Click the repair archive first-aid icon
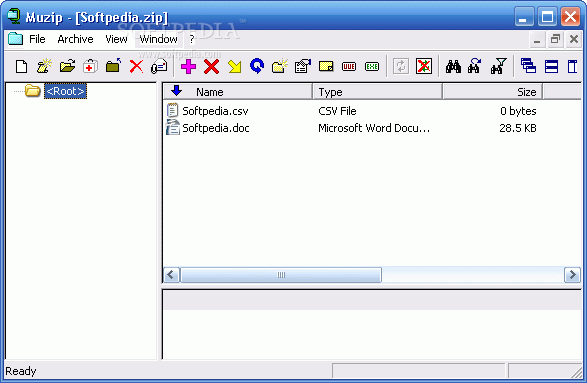Image resolution: width=587 pixels, height=383 pixels. (x=90, y=67)
